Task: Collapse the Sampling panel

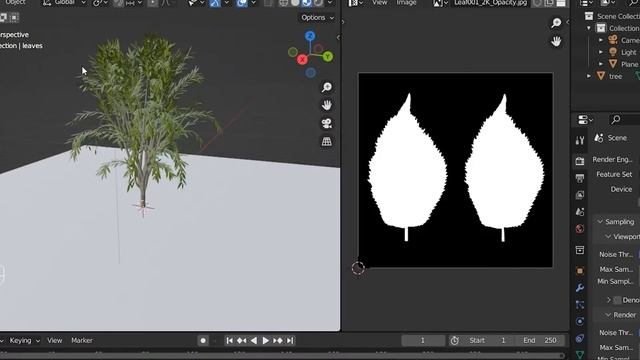Action: pyautogui.click(x=600, y=222)
